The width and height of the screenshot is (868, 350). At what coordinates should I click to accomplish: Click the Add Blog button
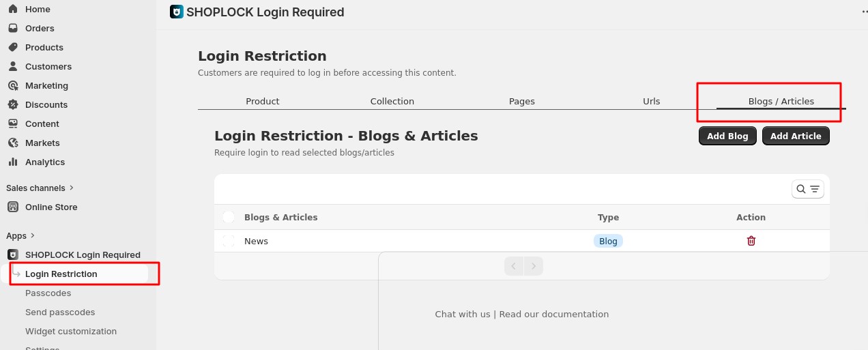click(727, 136)
